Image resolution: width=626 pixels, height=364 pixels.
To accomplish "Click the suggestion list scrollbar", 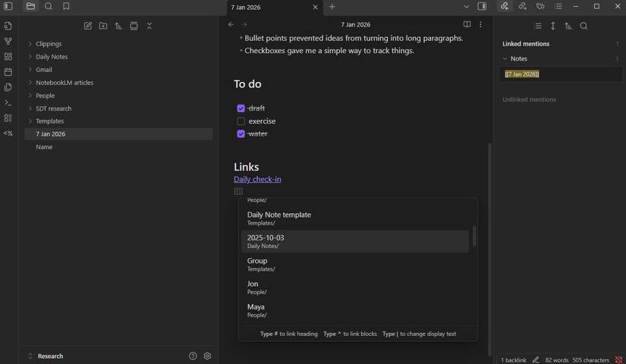I will pyautogui.click(x=474, y=236).
